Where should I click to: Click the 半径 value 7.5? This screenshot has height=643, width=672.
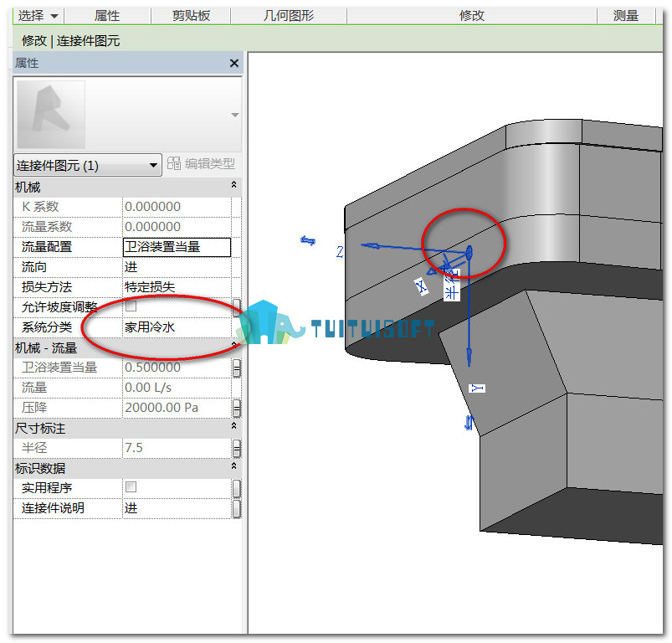point(177,449)
